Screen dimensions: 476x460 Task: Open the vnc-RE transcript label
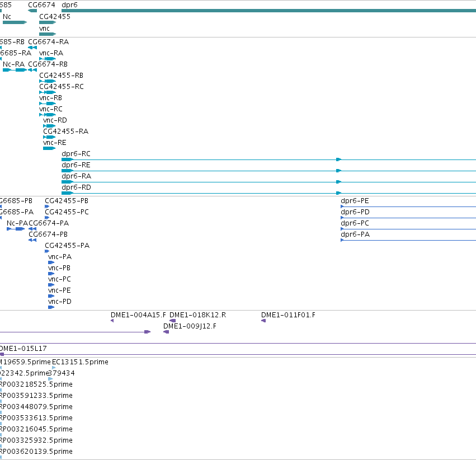[55, 143]
